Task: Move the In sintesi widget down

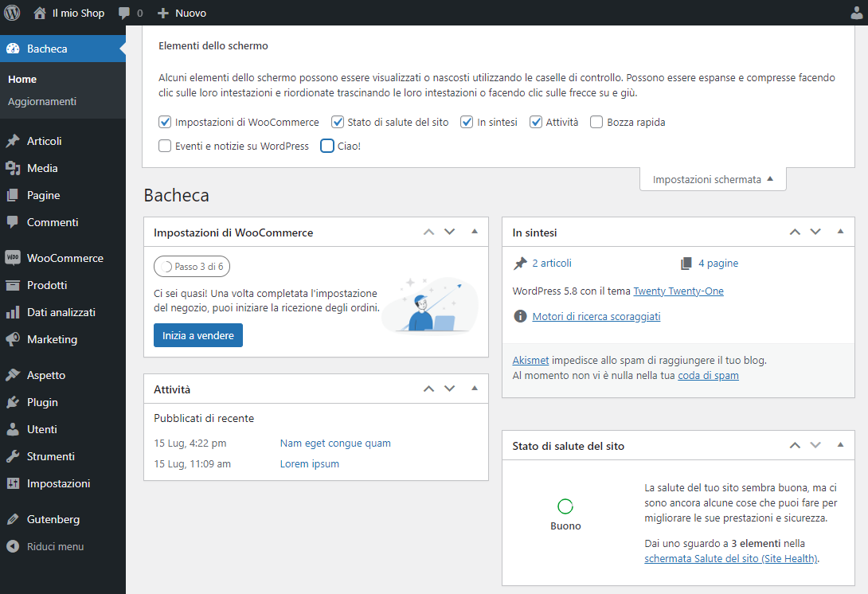Action: (815, 232)
